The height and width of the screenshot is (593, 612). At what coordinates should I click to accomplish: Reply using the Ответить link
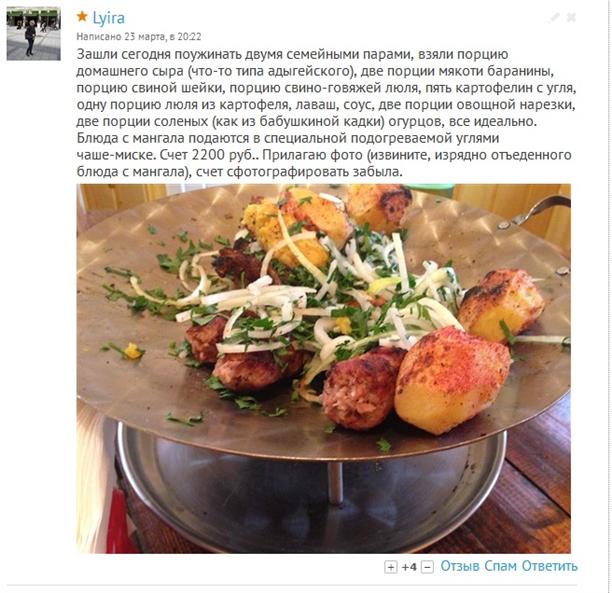tap(550, 566)
